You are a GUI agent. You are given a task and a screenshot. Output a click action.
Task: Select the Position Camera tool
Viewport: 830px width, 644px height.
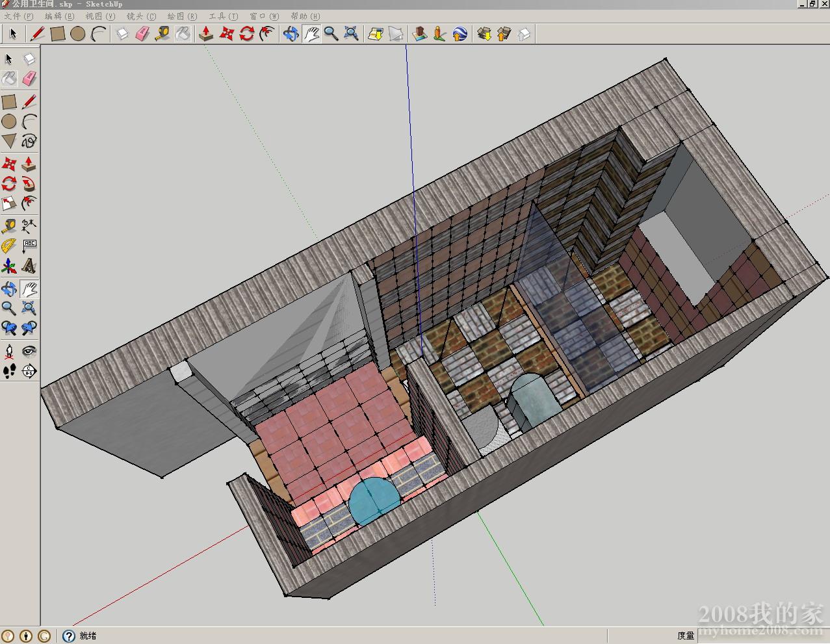tap(9, 352)
